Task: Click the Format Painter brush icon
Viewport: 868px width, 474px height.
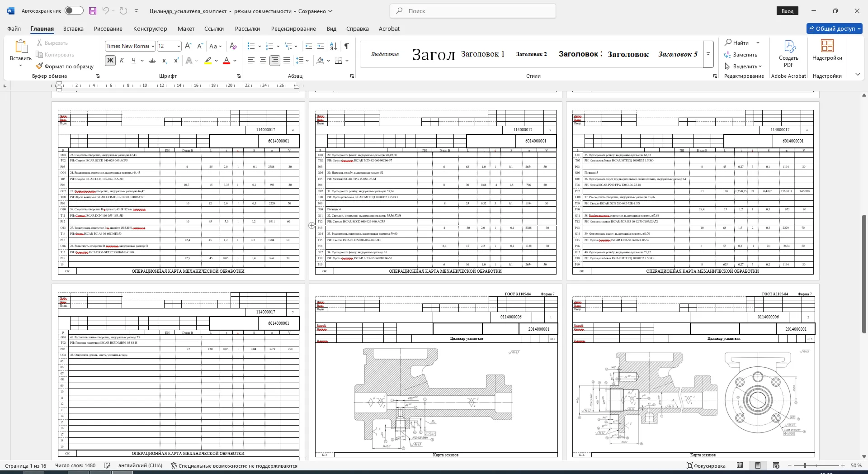Action: [x=40, y=66]
